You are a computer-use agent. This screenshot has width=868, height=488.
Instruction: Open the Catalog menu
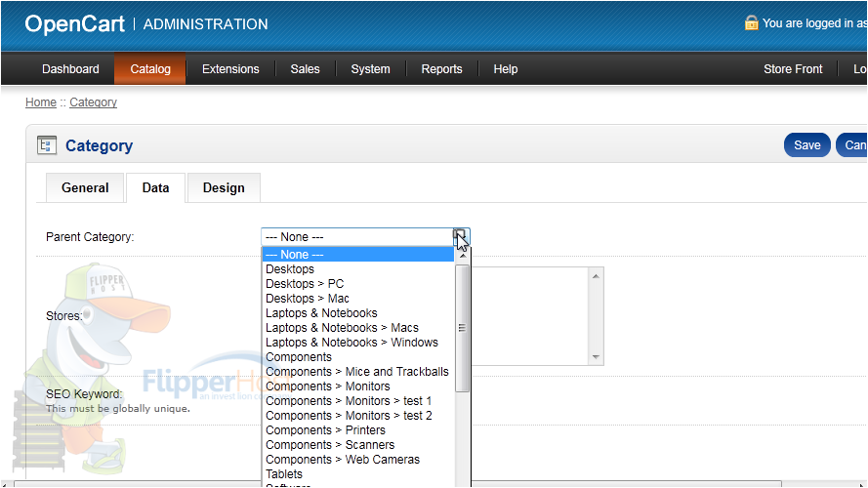(x=150, y=69)
